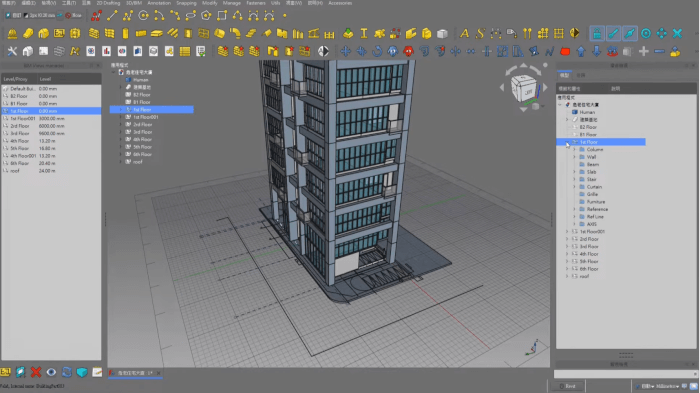This screenshot has width=700, height=393.
Task: Open the Snapping menu
Action: click(186, 3)
